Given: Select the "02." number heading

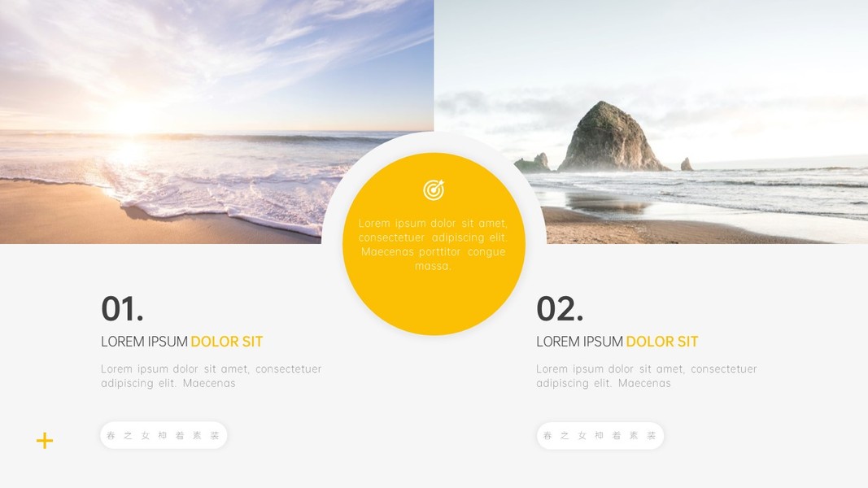Looking at the screenshot, I should 560,309.
